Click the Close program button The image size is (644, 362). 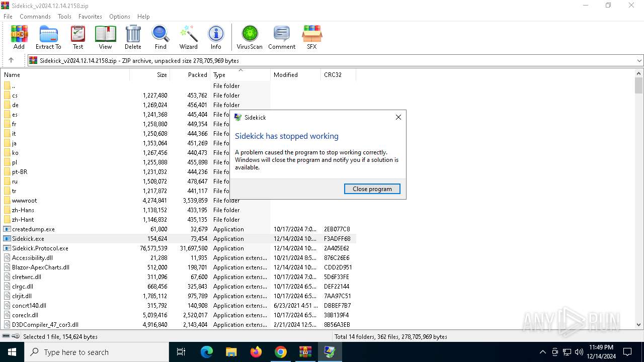click(372, 189)
